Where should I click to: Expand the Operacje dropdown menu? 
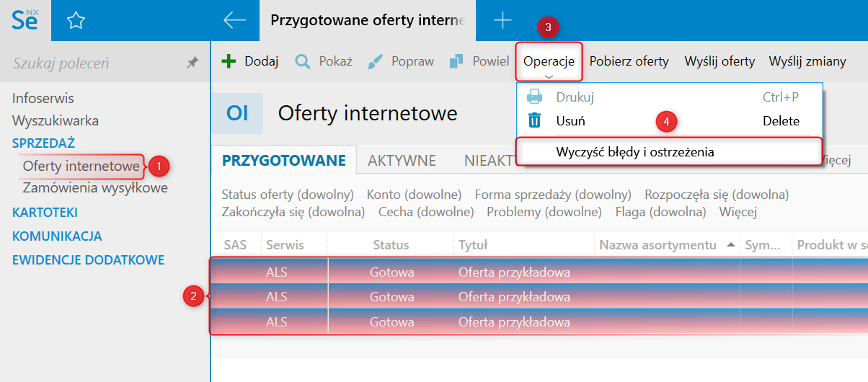click(x=549, y=62)
